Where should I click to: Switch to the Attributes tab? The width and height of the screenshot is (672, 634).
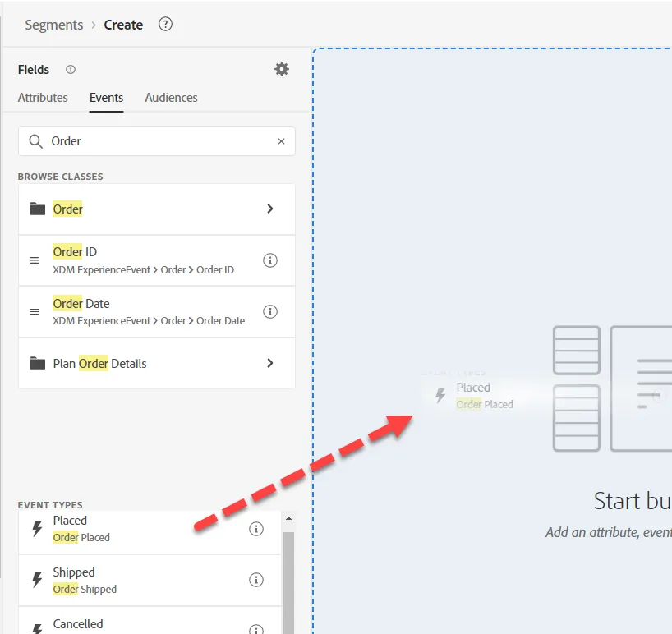pos(43,98)
